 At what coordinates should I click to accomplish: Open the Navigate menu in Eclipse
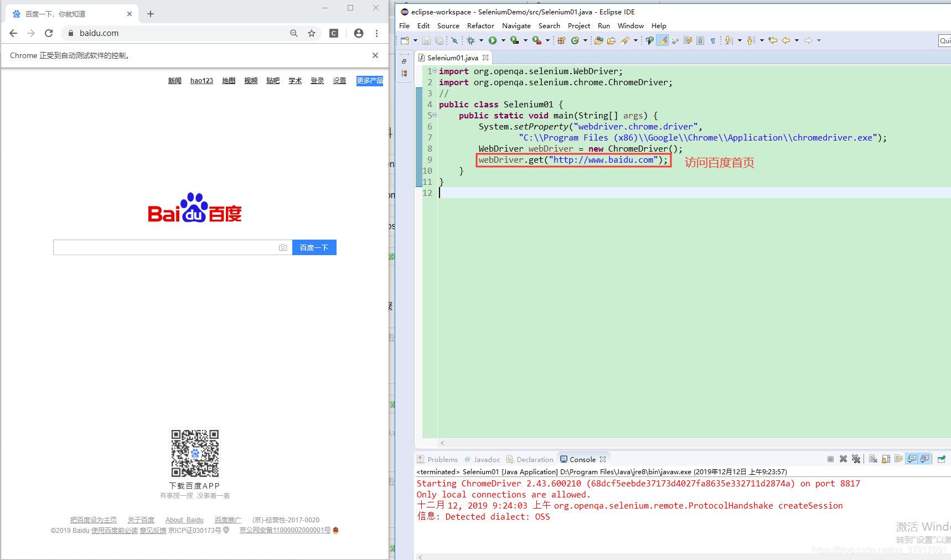point(516,26)
